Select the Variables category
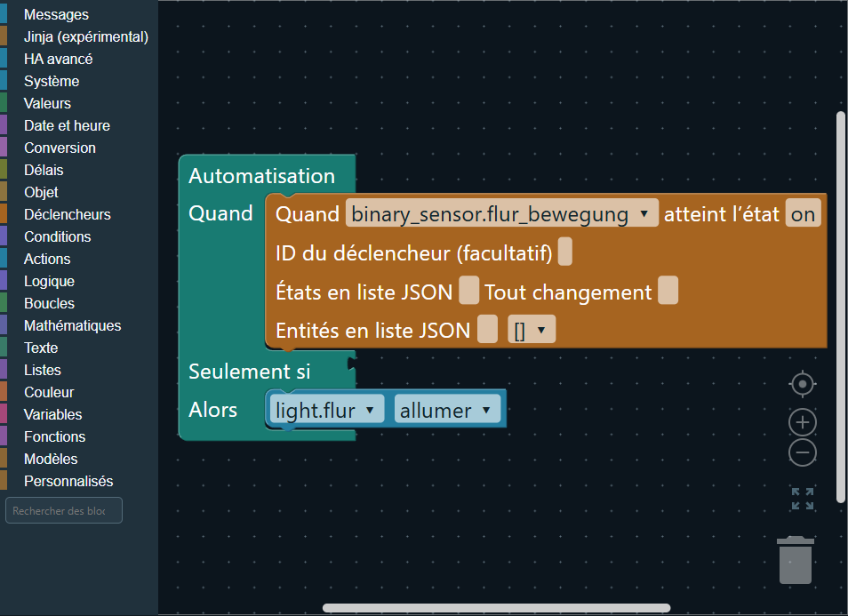 point(79,413)
